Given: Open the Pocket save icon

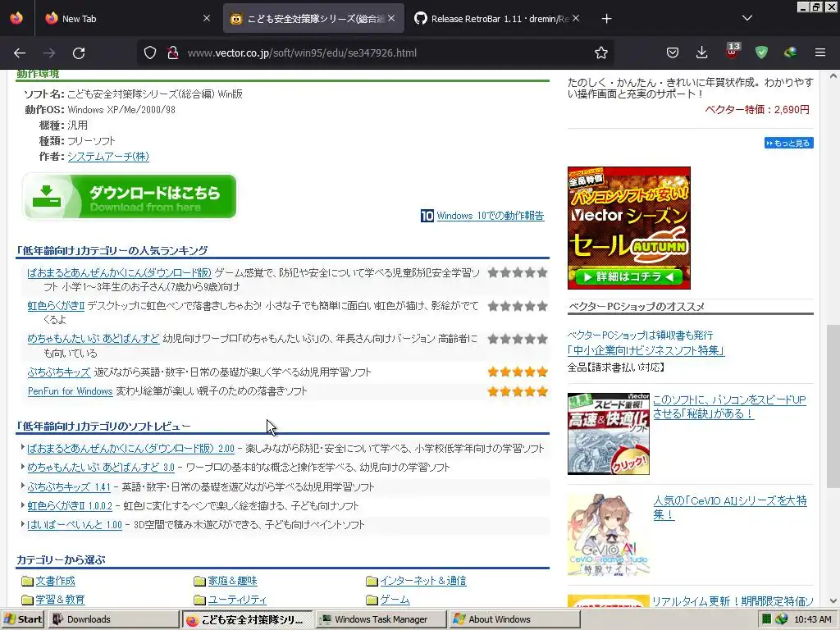Looking at the screenshot, I should pos(673,52).
